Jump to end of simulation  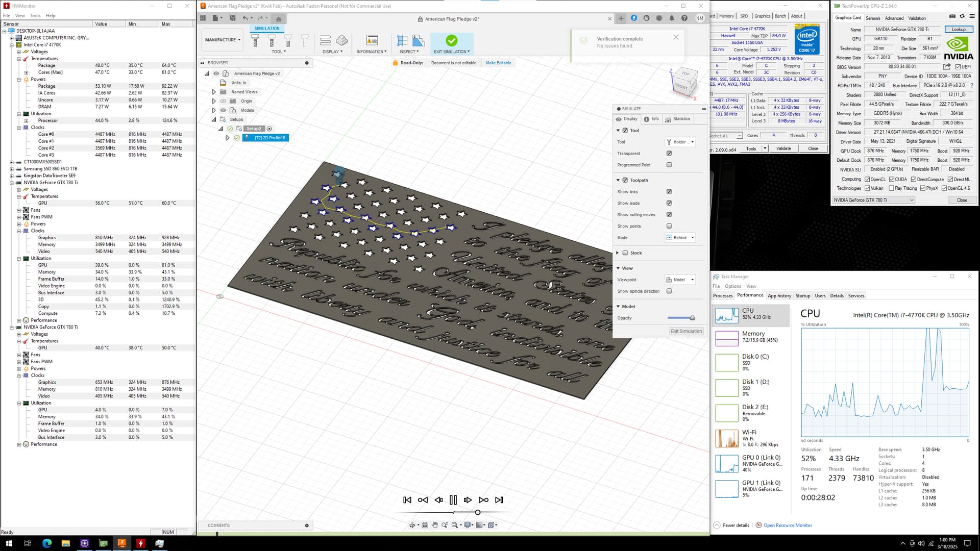[499, 500]
